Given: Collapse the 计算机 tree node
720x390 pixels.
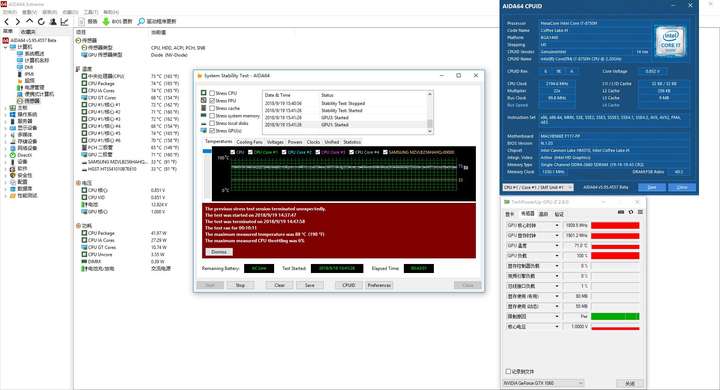Looking at the screenshot, I should [x=6, y=47].
